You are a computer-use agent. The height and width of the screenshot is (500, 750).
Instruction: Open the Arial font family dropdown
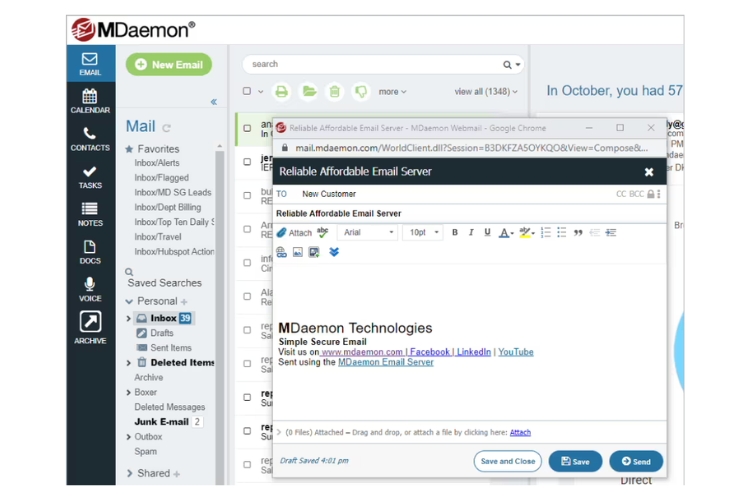coord(367,233)
